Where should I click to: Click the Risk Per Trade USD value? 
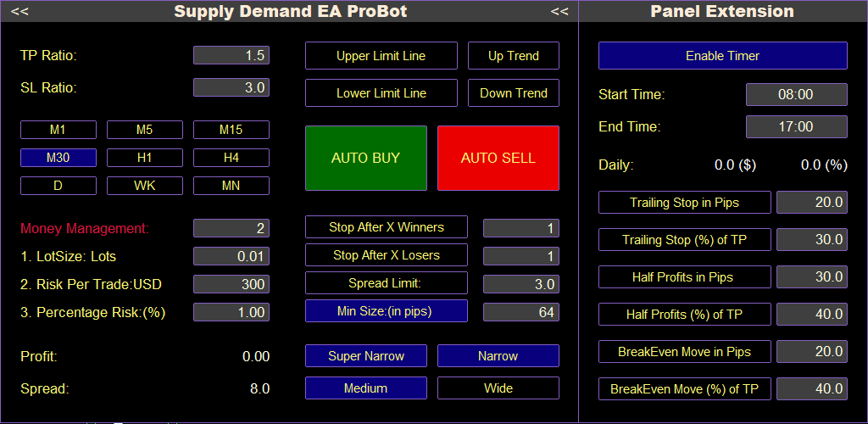pyautogui.click(x=231, y=284)
